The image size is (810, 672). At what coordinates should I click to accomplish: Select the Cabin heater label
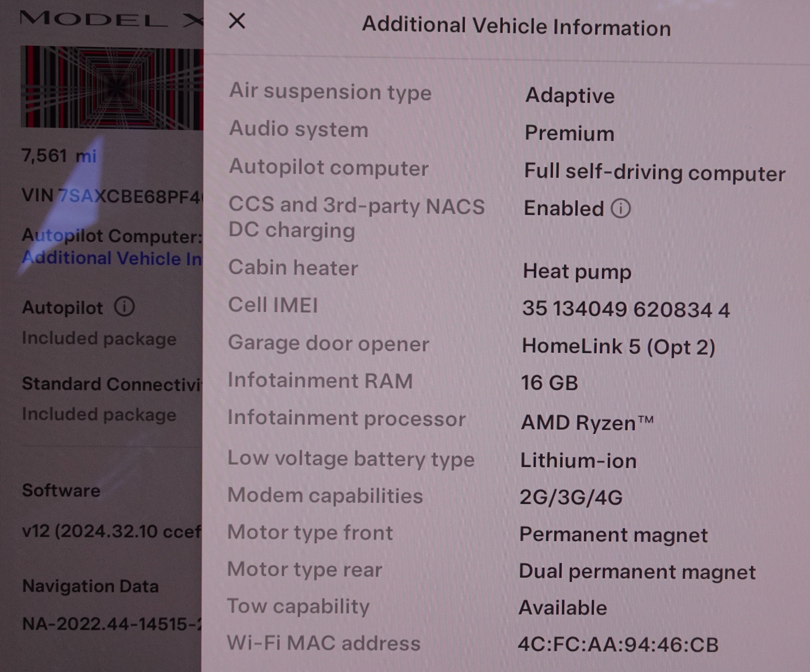tap(293, 267)
